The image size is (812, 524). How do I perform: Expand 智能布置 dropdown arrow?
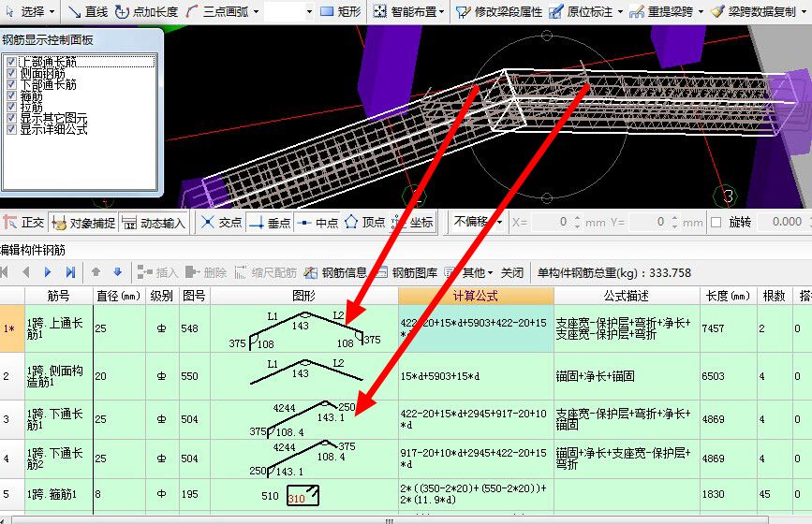point(442,11)
